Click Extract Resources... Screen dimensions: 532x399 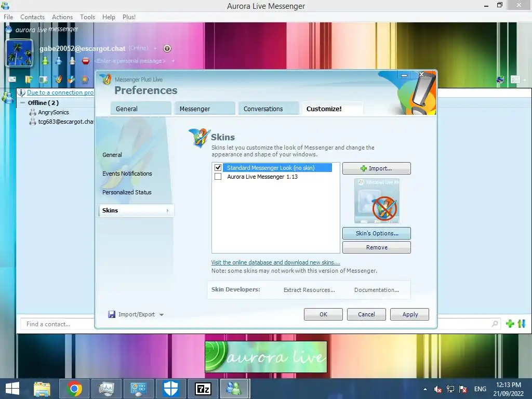pyautogui.click(x=309, y=290)
